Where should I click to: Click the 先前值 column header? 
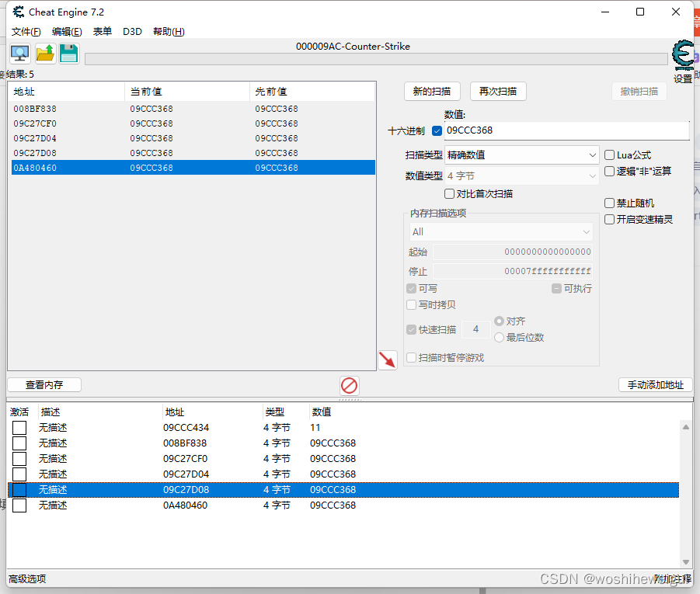312,92
